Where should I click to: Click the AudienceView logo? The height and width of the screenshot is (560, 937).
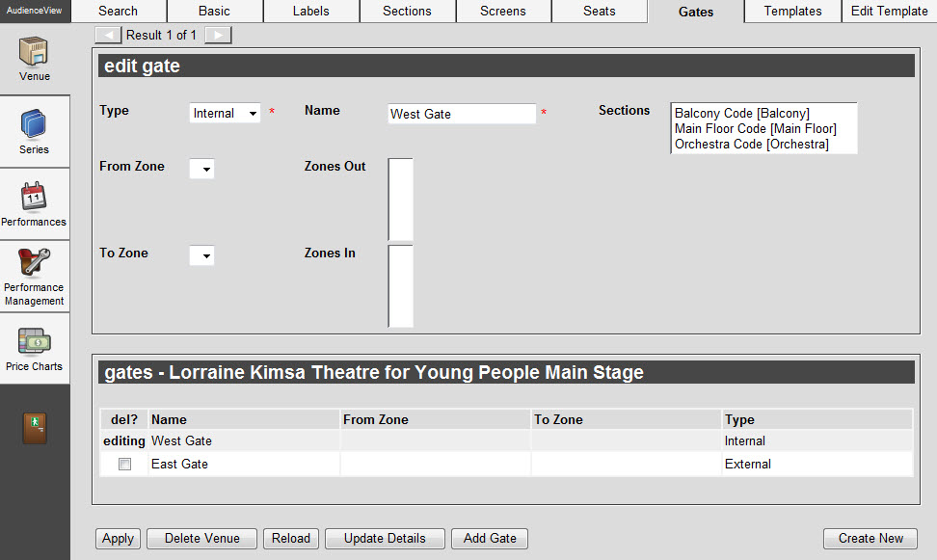point(35,11)
